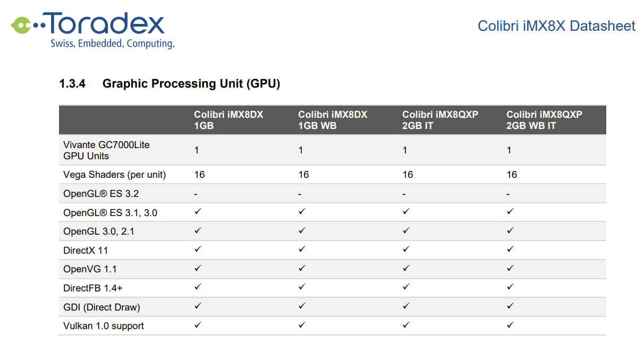
Task: Click OpenGL ES 3.1, 3.0 checkmark under iMX8DX 1GB
Action: pos(198,211)
